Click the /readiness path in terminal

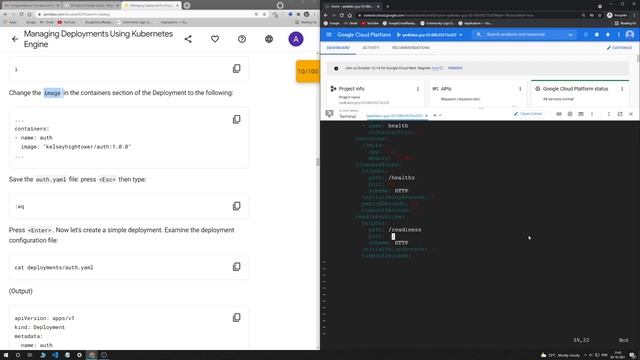pyautogui.click(x=405, y=230)
